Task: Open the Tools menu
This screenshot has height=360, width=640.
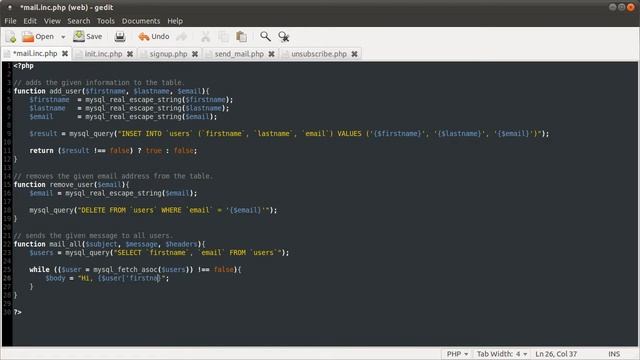Action: click(x=105, y=21)
